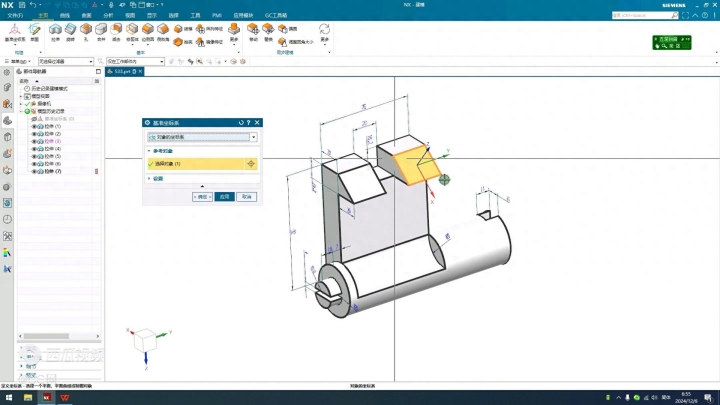720x405 pixels.
Task: Switch to the 分析 ribbon tab
Action: coord(108,16)
